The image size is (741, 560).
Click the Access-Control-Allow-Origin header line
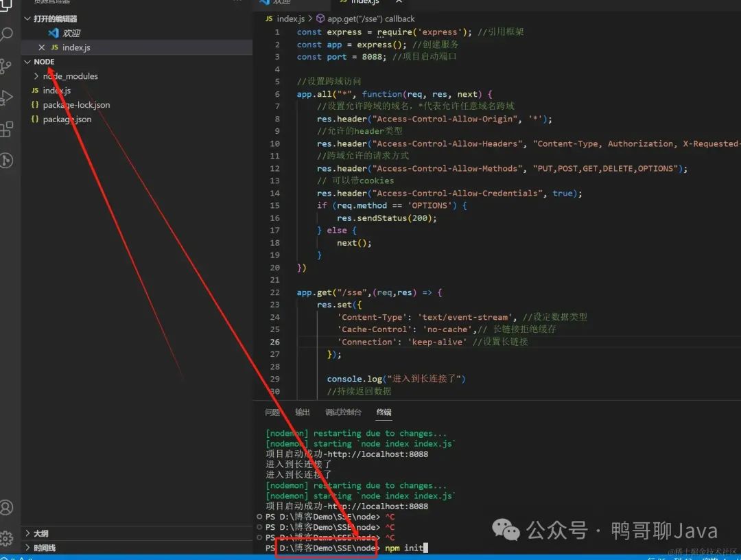(x=434, y=119)
